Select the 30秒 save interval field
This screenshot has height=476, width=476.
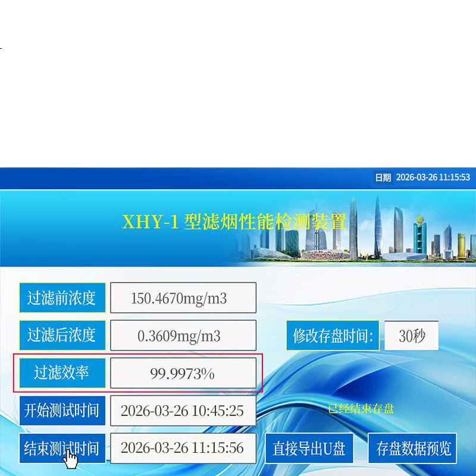(x=411, y=336)
